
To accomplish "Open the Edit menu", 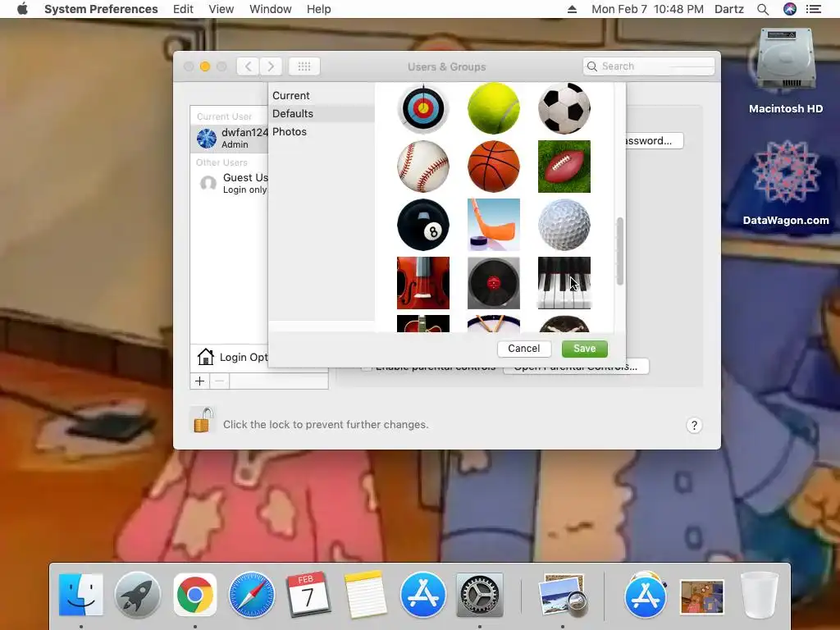I will (183, 9).
